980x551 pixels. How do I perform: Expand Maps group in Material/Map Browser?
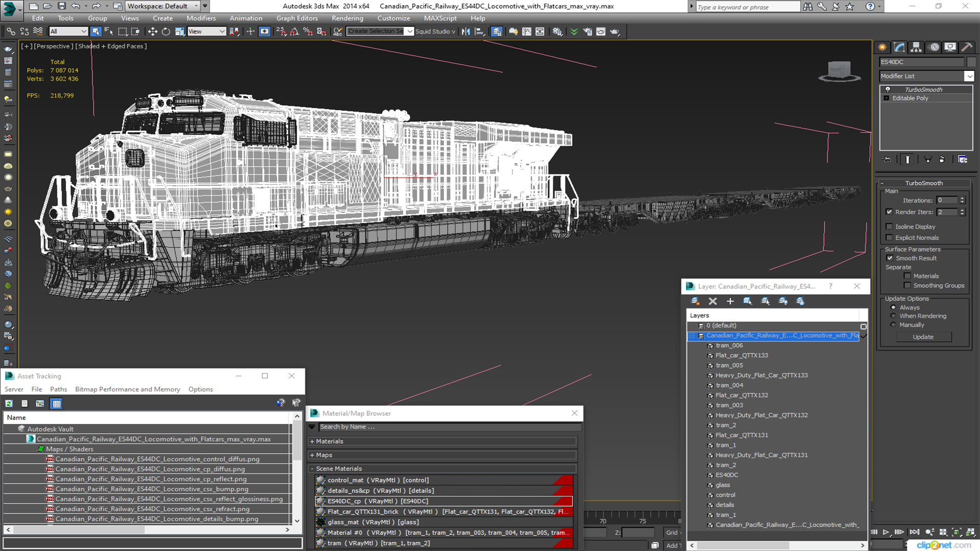312,455
